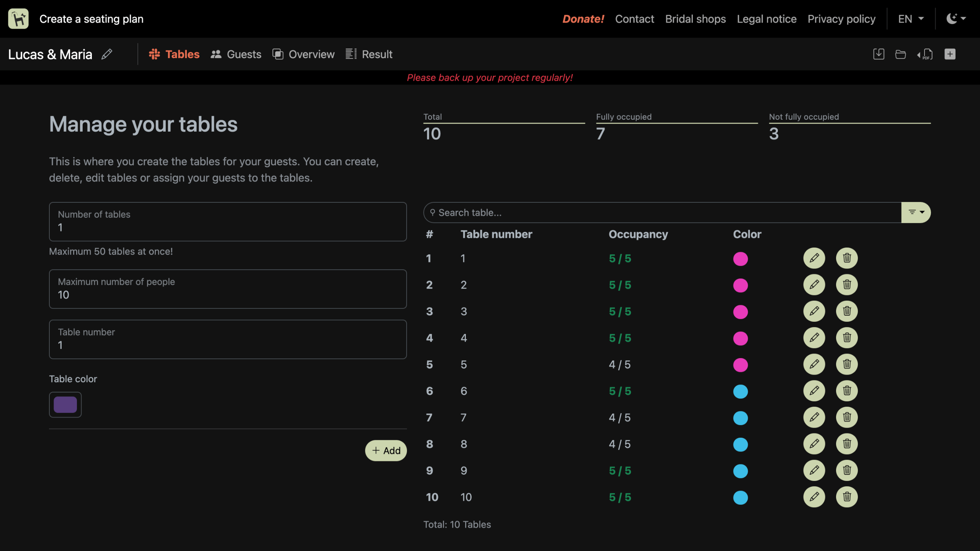This screenshot has width=980, height=551.
Task: Edit table 6 with pencil icon
Action: (814, 391)
